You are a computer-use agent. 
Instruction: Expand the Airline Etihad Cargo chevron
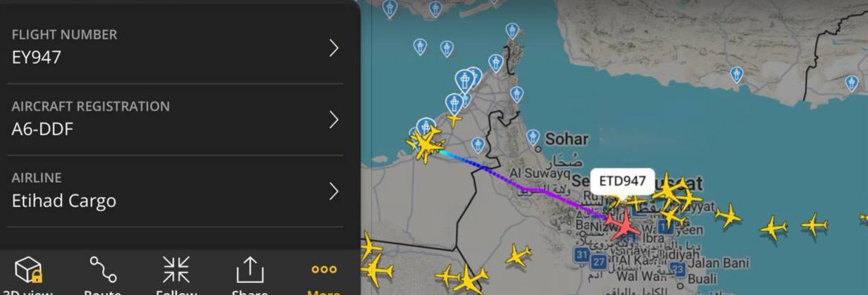tap(334, 191)
